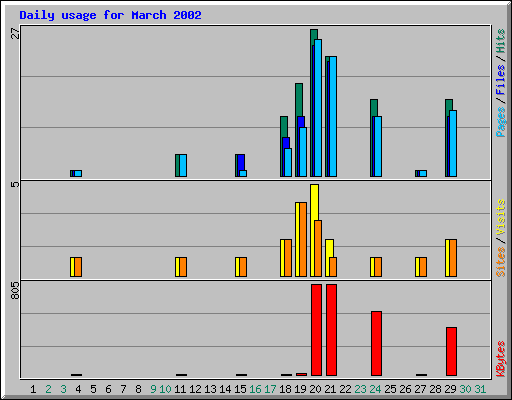Click the day '18' x-axis label
Screen dimensions: 512x400
pyautogui.click(x=285, y=389)
